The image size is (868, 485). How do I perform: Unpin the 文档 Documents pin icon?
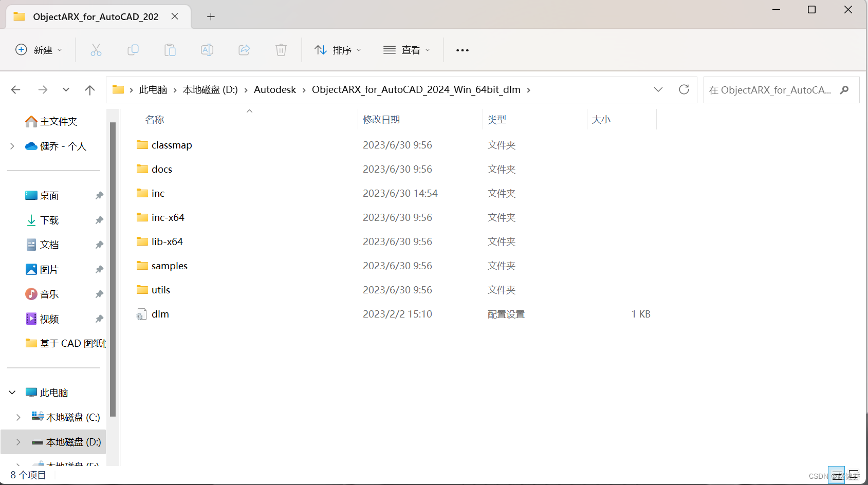(x=99, y=245)
